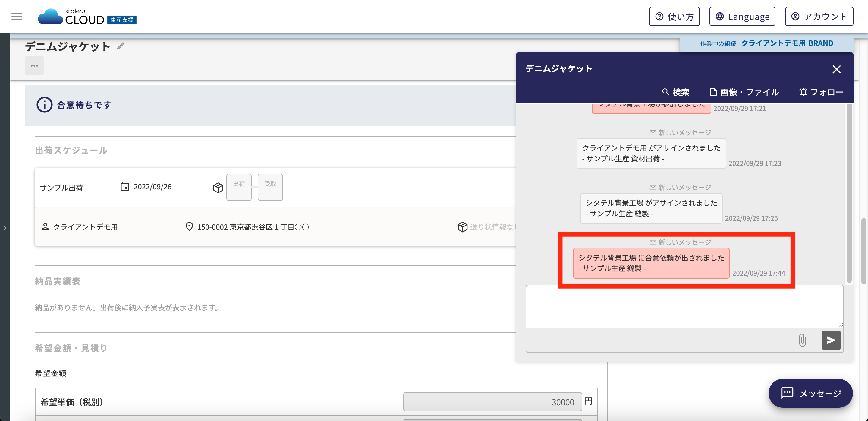Open the three-dots more options button
The width and height of the screenshot is (868, 421).
pos(34,66)
